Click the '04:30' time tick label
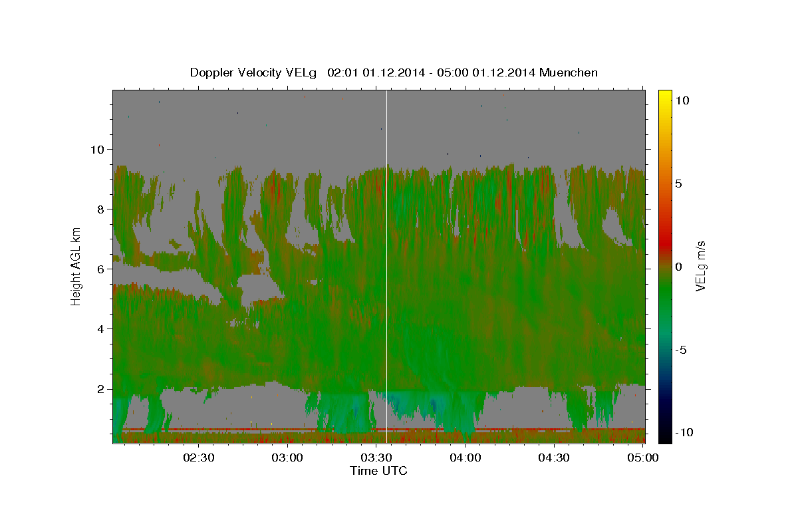798x532 pixels. coord(553,458)
